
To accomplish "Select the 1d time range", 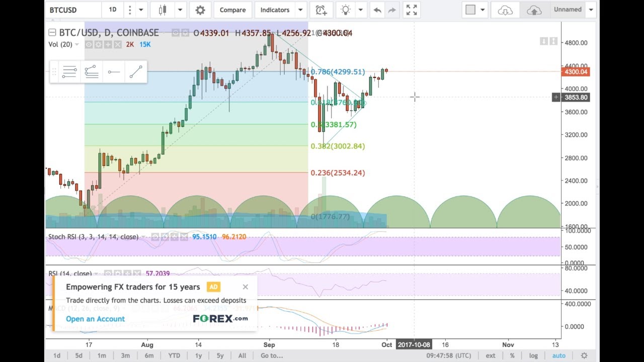I will coord(57,355).
